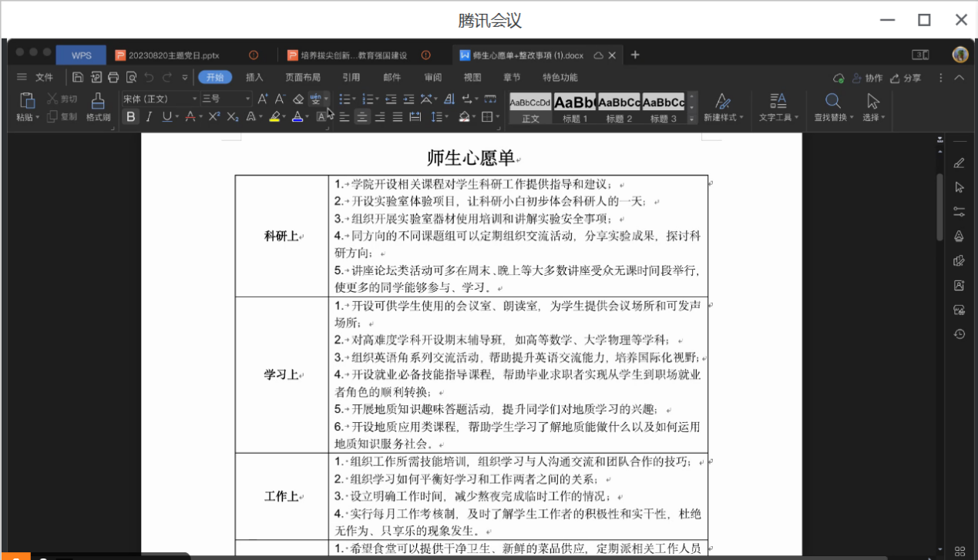Pick the red font color swatch
Viewport: 978px width, 560px height.
click(x=192, y=116)
